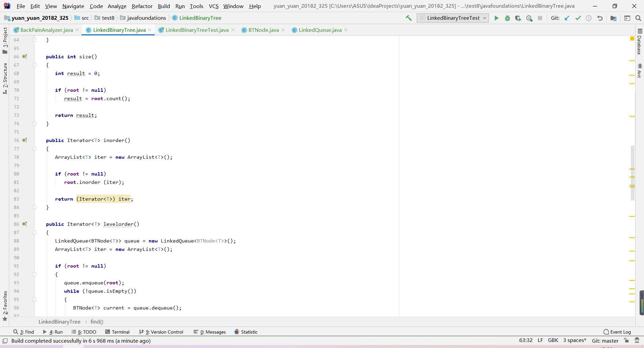Open the Terminal tool window

117,332
